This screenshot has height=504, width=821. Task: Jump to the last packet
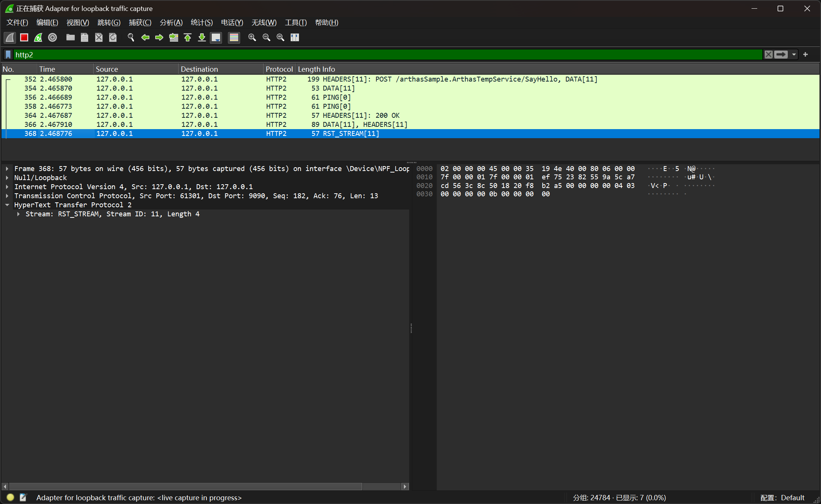coord(202,37)
